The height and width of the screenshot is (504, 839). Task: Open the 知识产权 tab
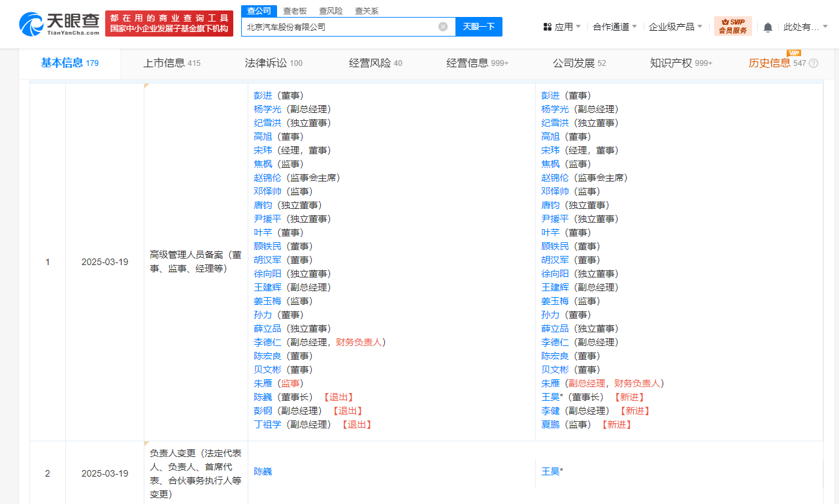tap(682, 63)
